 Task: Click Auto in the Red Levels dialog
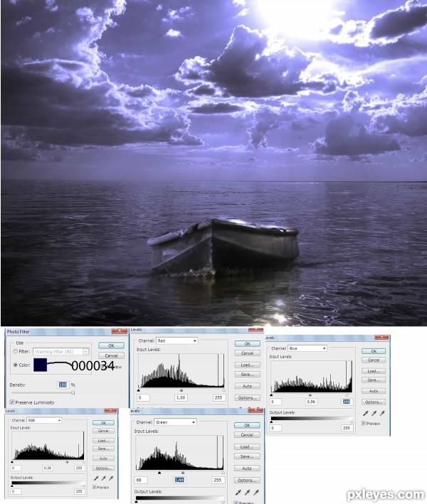click(247, 386)
